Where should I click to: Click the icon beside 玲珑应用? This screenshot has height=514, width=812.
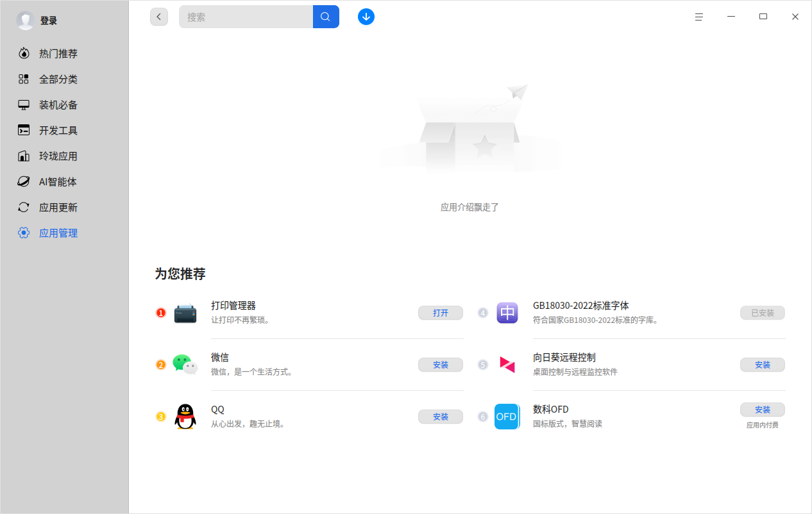[24, 156]
